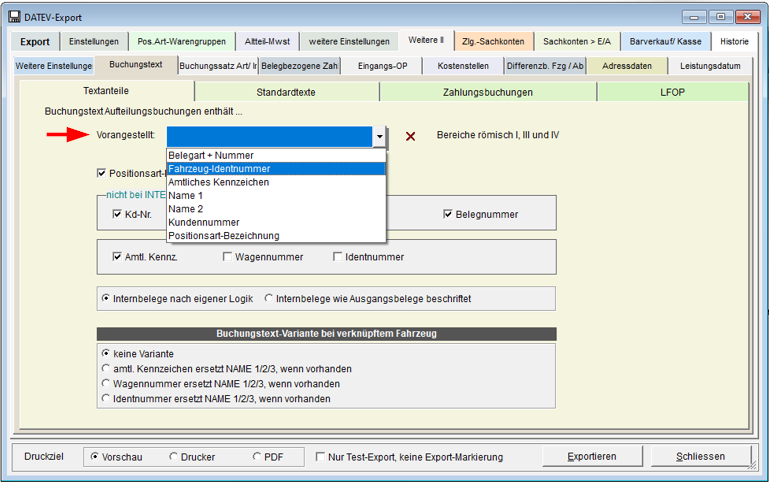Select 'Belegart + Nummer' from the list
769x483 pixels.
click(x=276, y=155)
